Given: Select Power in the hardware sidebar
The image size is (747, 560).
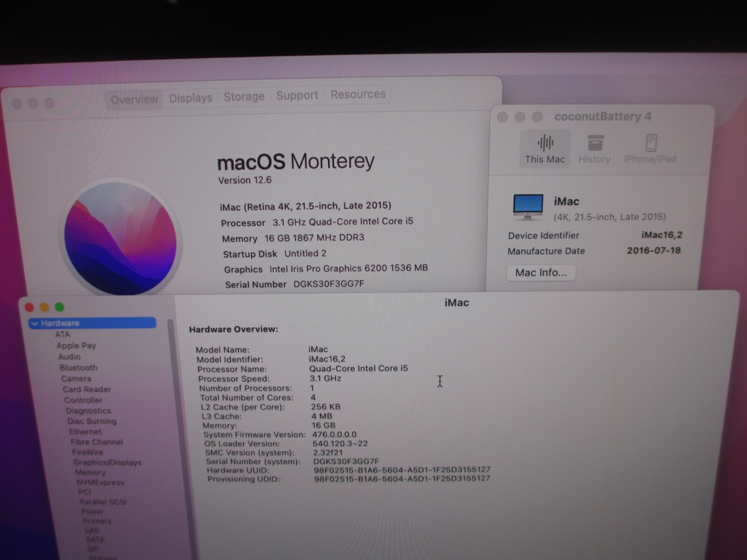Looking at the screenshot, I should pyautogui.click(x=92, y=511).
